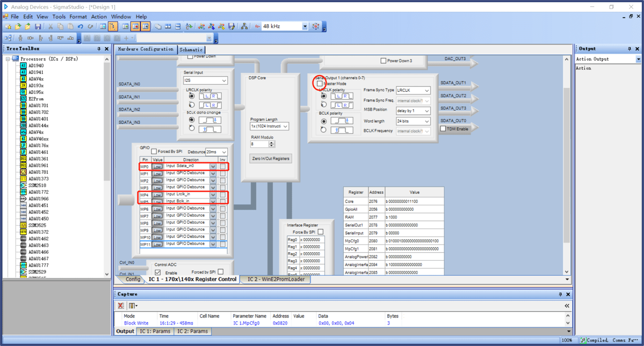Open the IC 2 - WinE2PromLoader tab
This screenshot has height=346, width=644.
coord(277,279)
